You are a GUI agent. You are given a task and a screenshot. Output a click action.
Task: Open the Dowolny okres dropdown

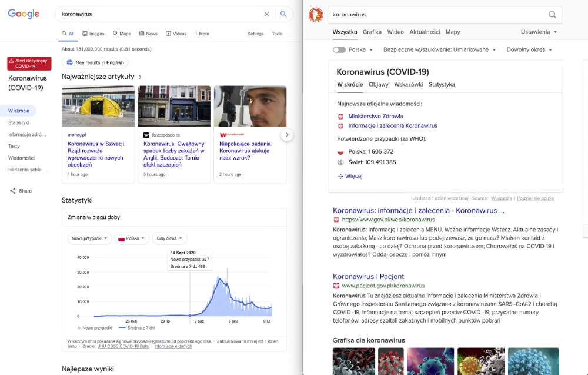(x=529, y=50)
